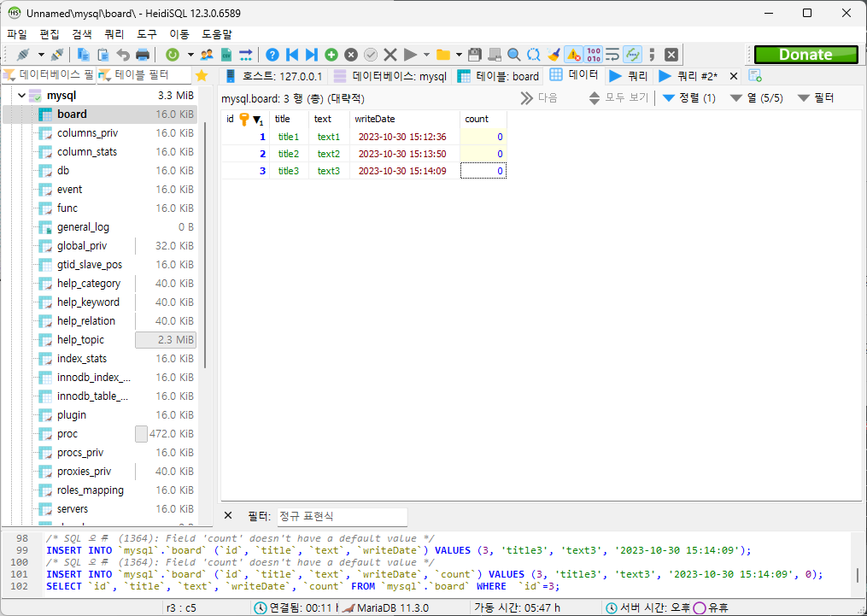The image size is (867, 616).
Task: Open the 편집 menu
Action: click(x=50, y=34)
